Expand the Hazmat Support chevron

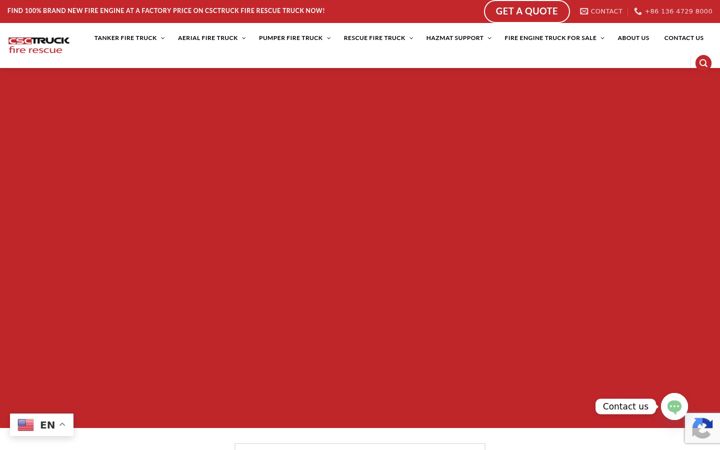point(489,38)
